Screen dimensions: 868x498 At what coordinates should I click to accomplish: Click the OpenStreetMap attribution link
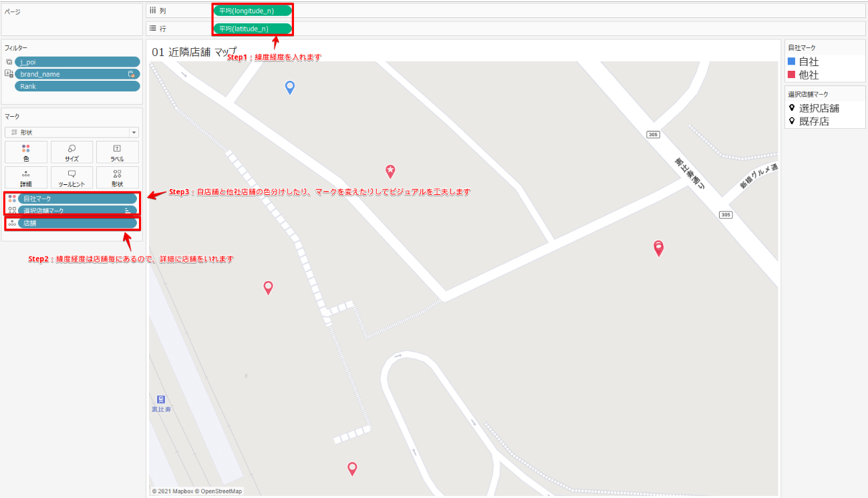[220, 491]
